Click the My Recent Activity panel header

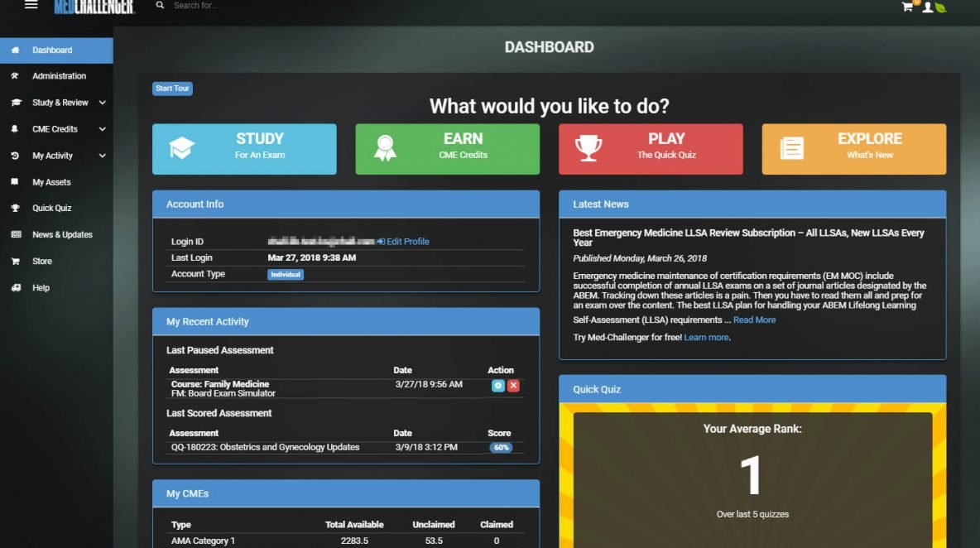346,322
